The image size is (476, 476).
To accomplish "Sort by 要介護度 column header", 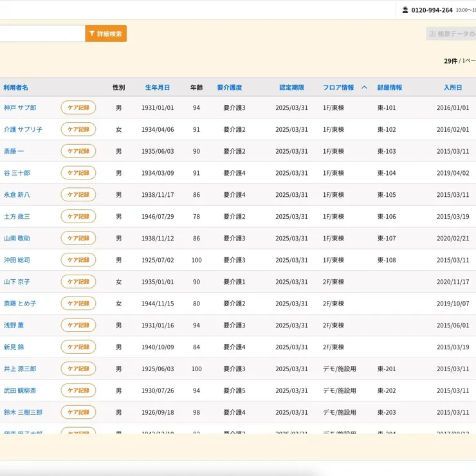I will 230,87.
